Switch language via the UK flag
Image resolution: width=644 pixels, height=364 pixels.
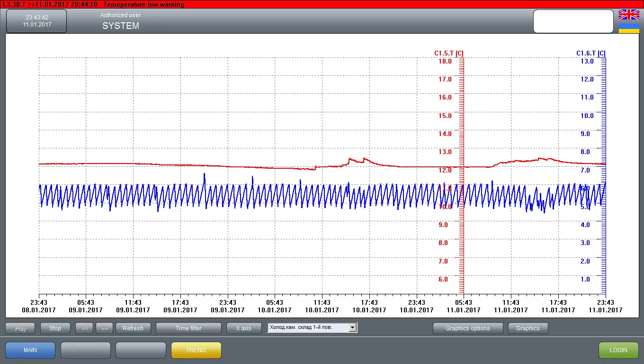629,15
